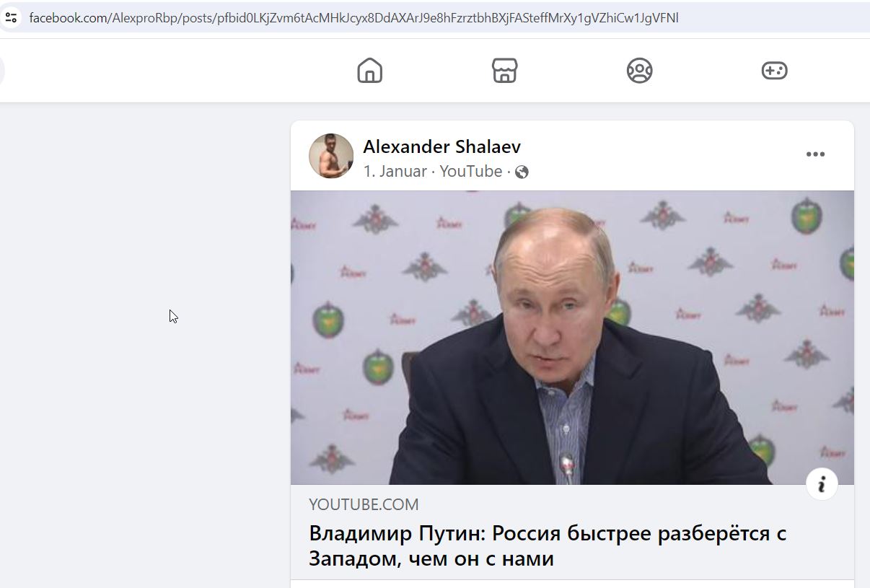Image resolution: width=870 pixels, height=588 pixels.
Task: Click the info 'i' icon on video preview
Action: coord(822,484)
